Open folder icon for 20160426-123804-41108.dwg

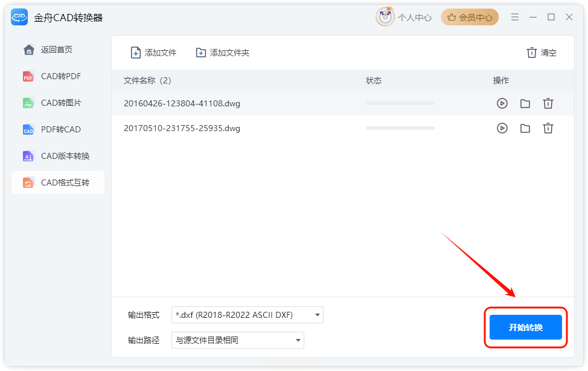pyautogui.click(x=525, y=104)
